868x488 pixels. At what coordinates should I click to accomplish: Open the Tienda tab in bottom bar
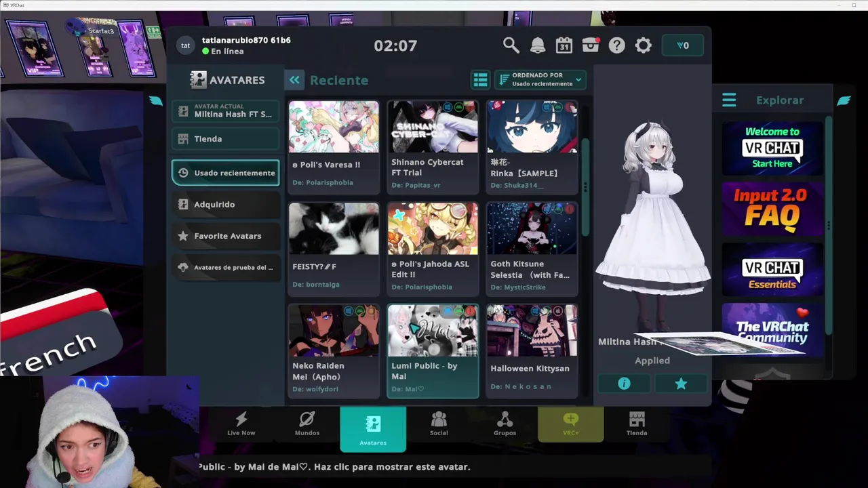point(637,425)
